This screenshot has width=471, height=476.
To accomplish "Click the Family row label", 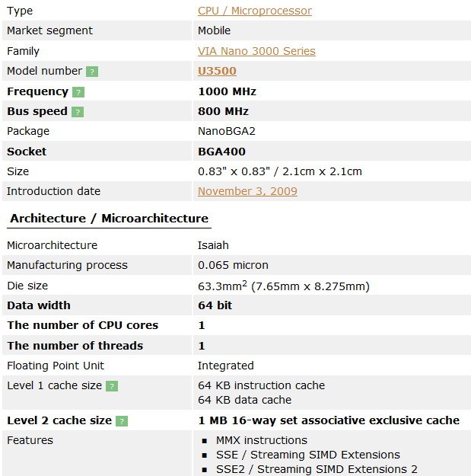I will (x=23, y=51).
